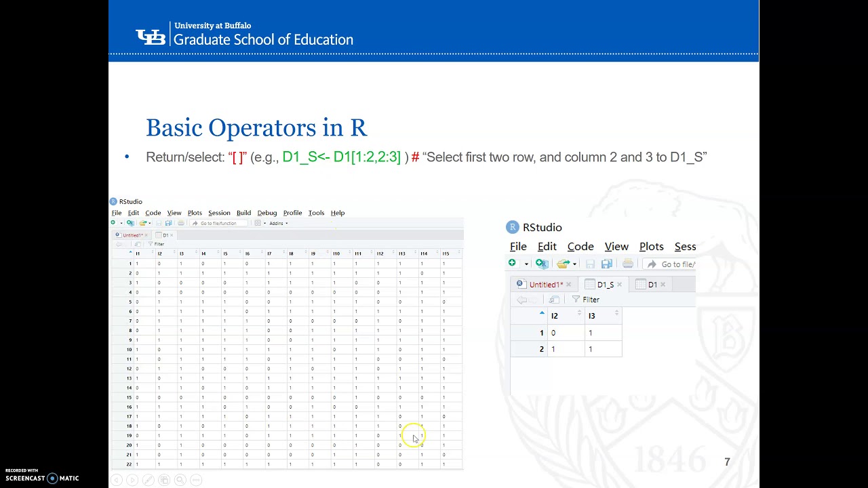This screenshot has width=868, height=488.
Task: Click pen annotation tool icon
Action: [149, 480]
